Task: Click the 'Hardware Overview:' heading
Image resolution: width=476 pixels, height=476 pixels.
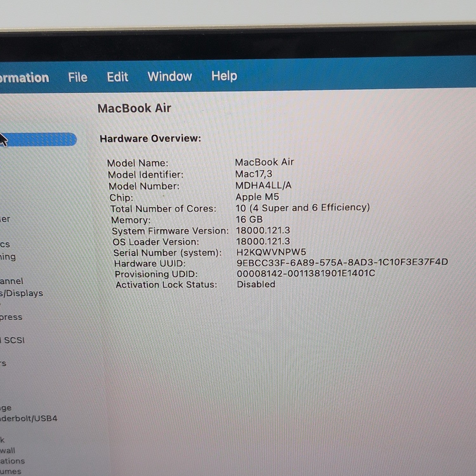Action: 150,139
